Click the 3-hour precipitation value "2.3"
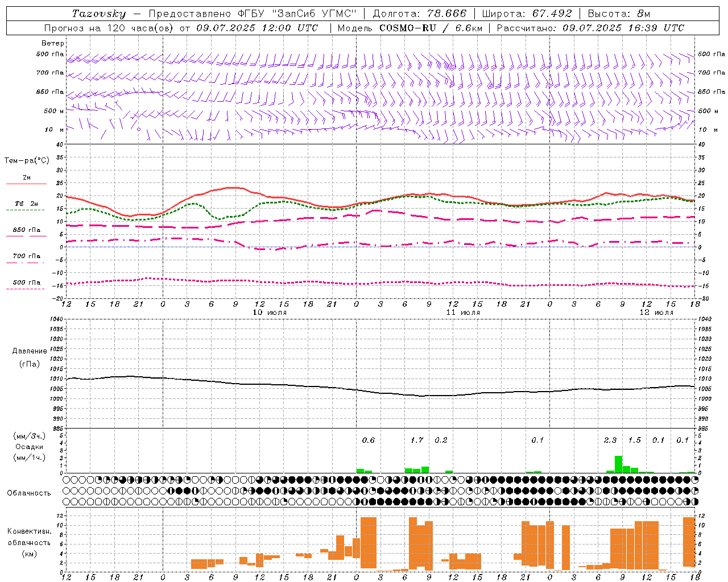 point(610,440)
